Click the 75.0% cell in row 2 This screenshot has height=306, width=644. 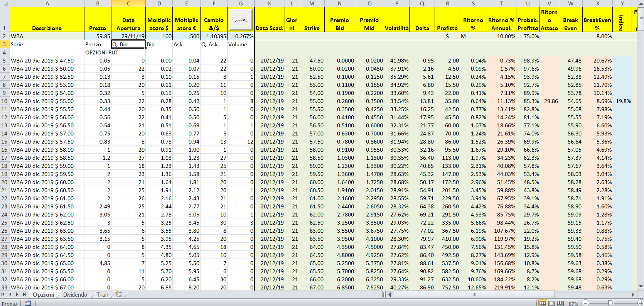528,36
